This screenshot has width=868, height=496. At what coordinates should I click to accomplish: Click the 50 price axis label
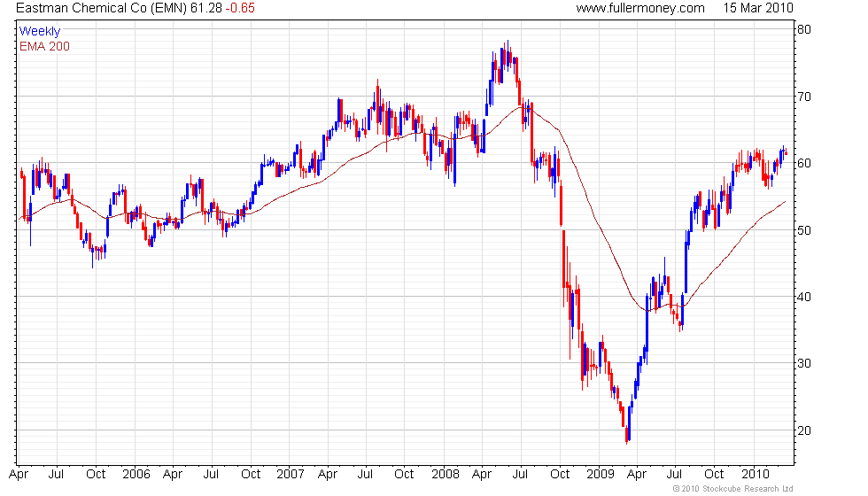(x=804, y=230)
